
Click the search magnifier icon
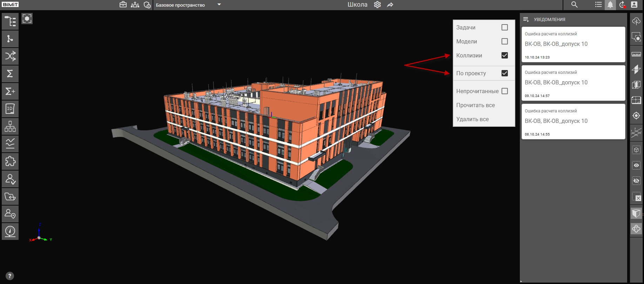pos(574,5)
